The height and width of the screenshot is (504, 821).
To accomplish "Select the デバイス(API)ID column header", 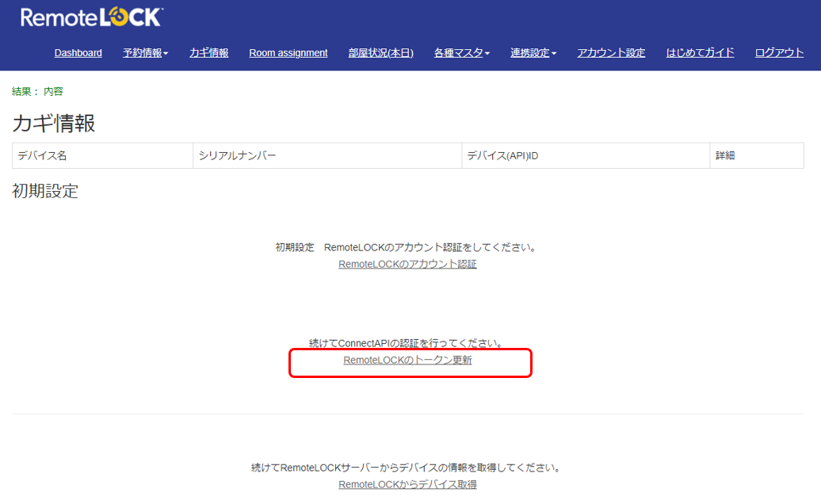I will [586, 155].
